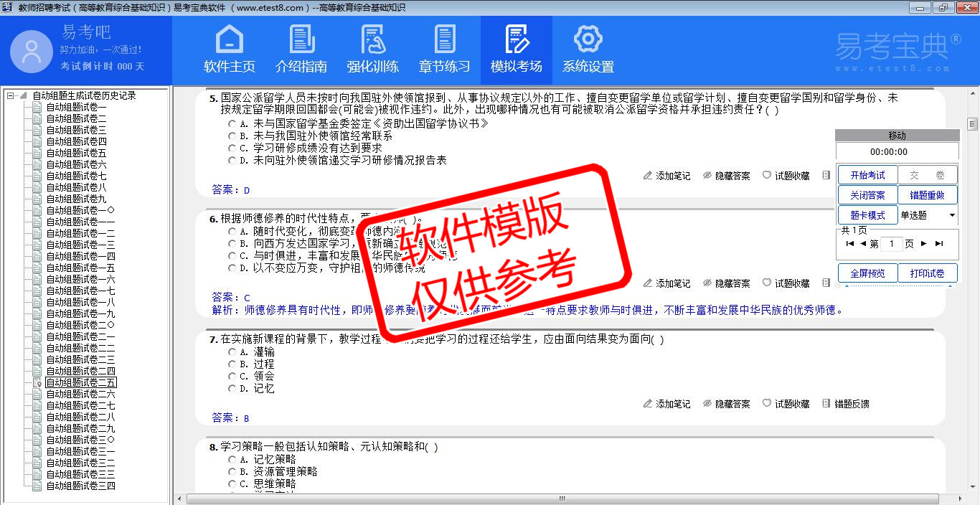980x505 pixels.
Task: Click the 答案：B text under question 7
Action: 231,417
